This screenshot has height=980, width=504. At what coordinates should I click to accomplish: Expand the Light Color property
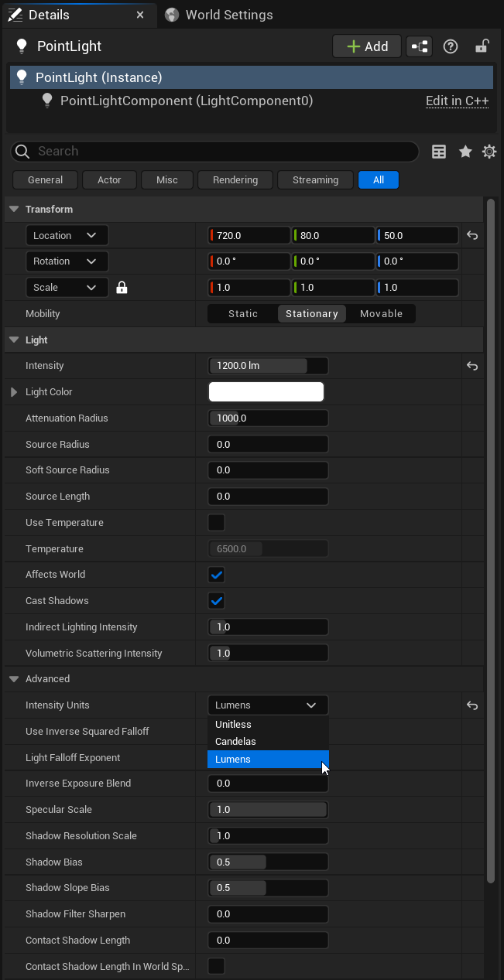14,392
